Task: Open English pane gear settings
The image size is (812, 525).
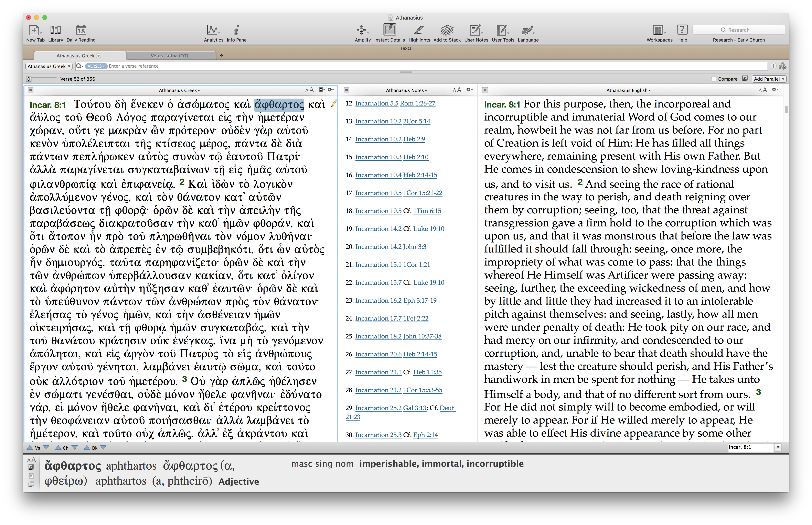Action: point(775,90)
